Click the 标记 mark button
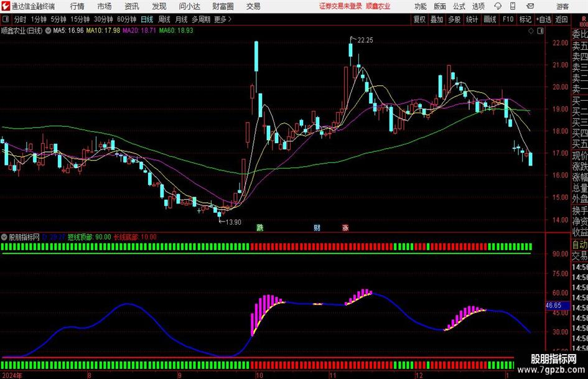Image resolution: width=588 pixels, height=379 pixels. pyautogui.click(x=525, y=19)
